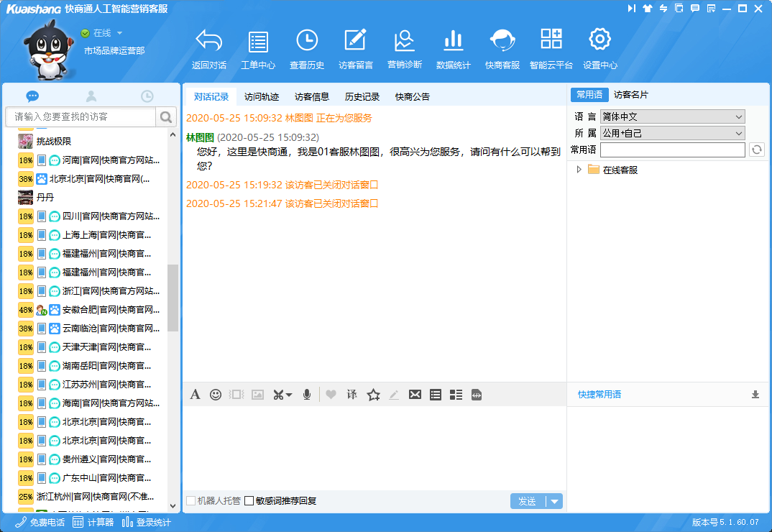Image resolution: width=772 pixels, height=532 pixels.
Task: Open the 工单中心 work order icon
Action: [x=258, y=43]
